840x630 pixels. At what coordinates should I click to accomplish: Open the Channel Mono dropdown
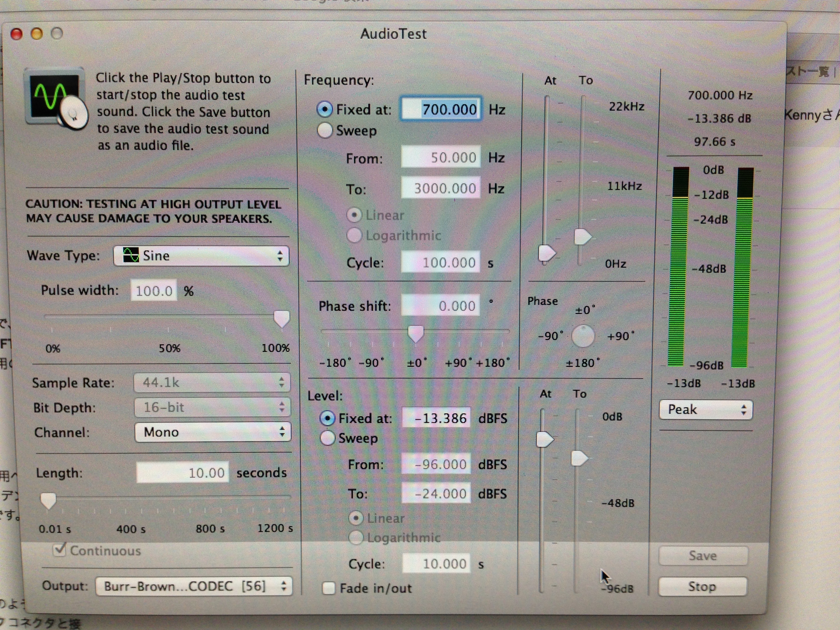[213, 432]
